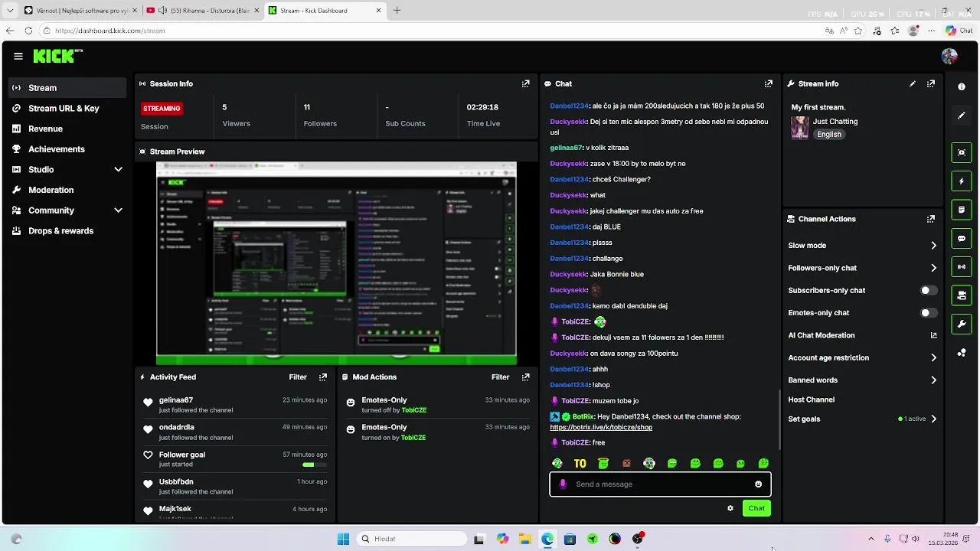980x551 pixels.
Task: Go to the Revenue page
Action: click(x=67, y=129)
